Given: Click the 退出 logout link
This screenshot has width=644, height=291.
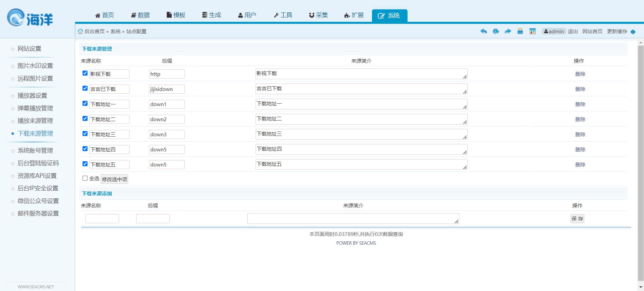Looking at the screenshot, I should [573, 31].
